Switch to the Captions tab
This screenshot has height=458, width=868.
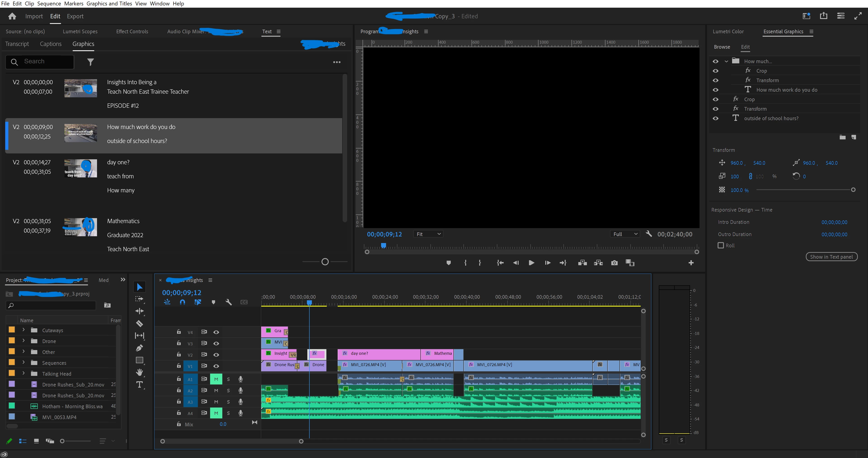50,44
